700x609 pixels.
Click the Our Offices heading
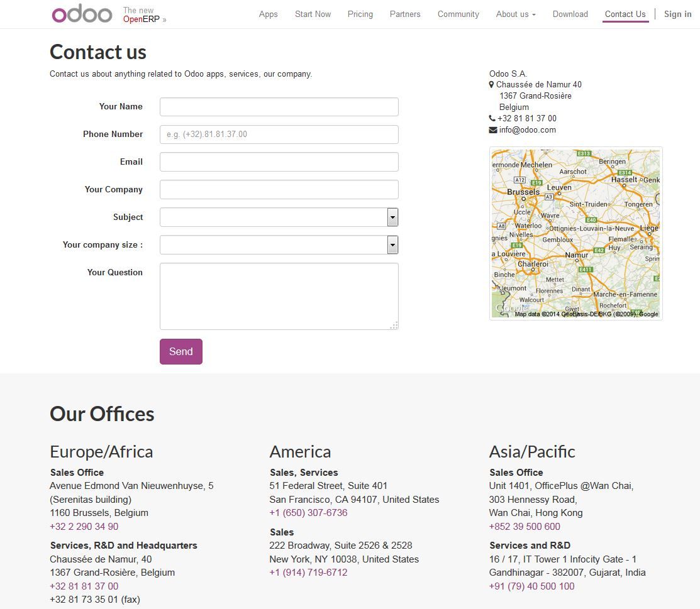coord(102,414)
